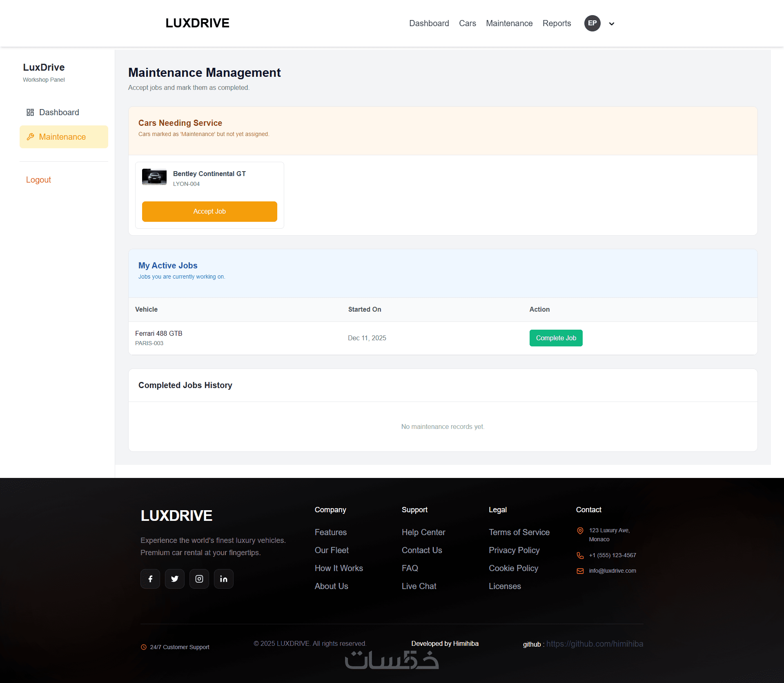The image size is (784, 683).
Task: Open the Bentley Continental GT thumbnail
Action: click(154, 177)
